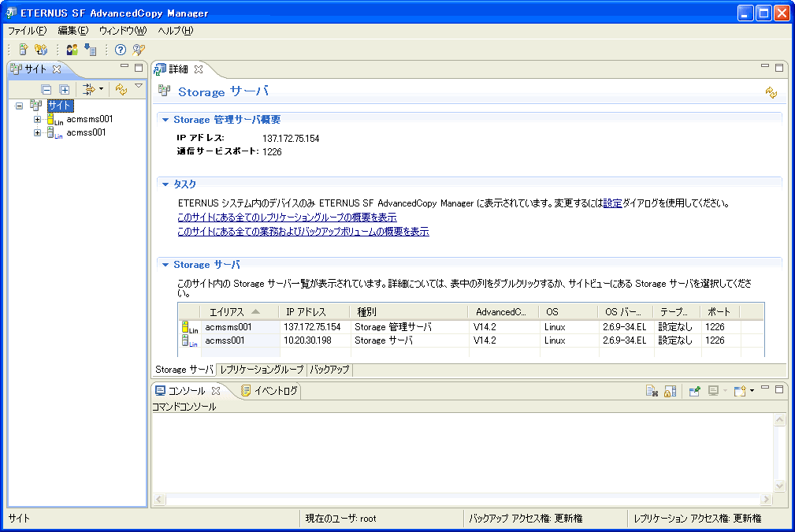Maximize the details view panel
The image size is (795, 532).
pyautogui.click(x=779, y=68)
